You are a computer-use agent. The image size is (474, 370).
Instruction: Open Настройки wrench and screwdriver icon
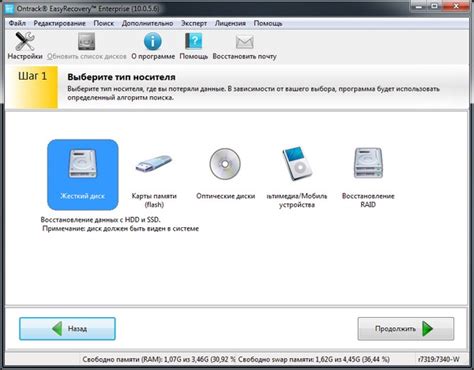click(x=25, y=42)
